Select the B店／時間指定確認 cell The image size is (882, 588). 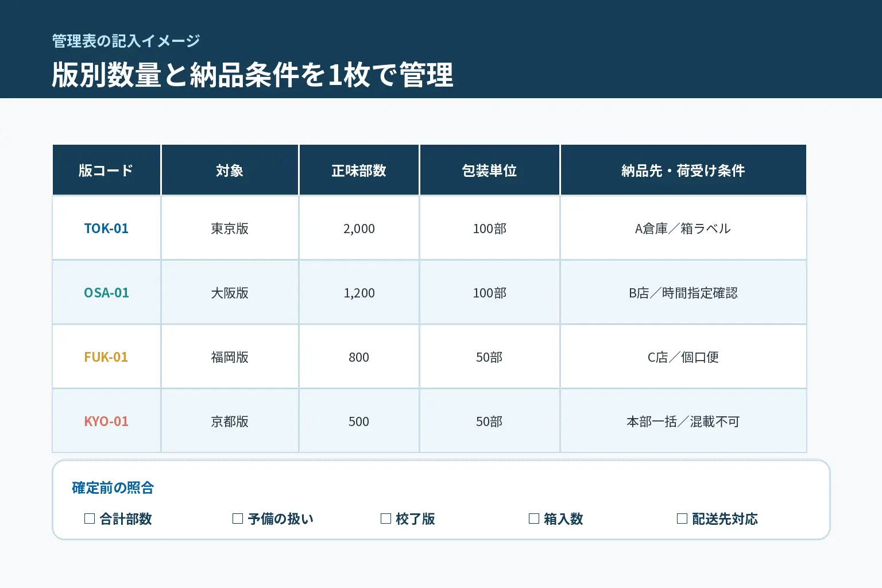click(x=683, y=293)
